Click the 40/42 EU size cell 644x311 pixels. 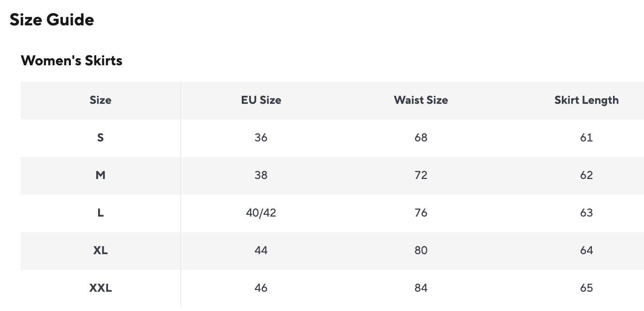[x=261, y=213]
